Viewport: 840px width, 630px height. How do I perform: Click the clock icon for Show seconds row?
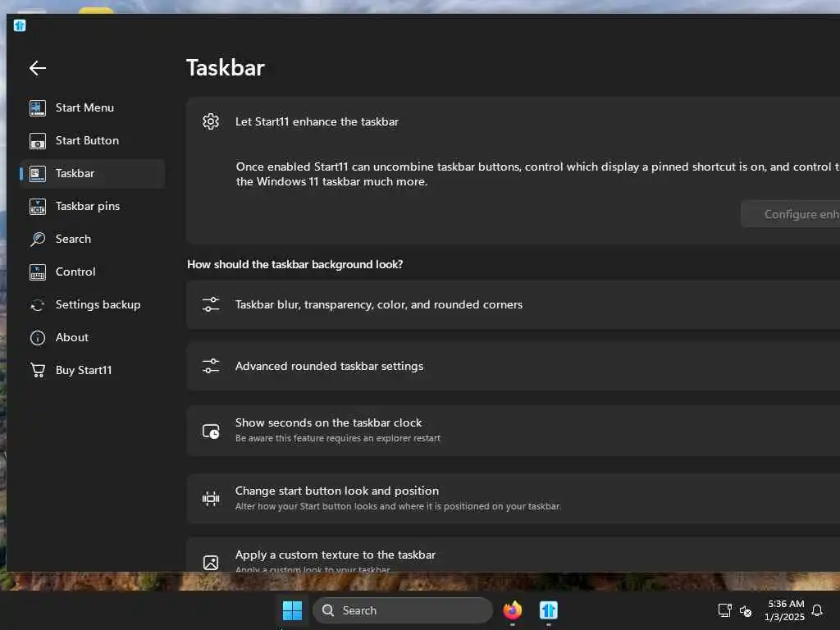click(x=211, y=431)
